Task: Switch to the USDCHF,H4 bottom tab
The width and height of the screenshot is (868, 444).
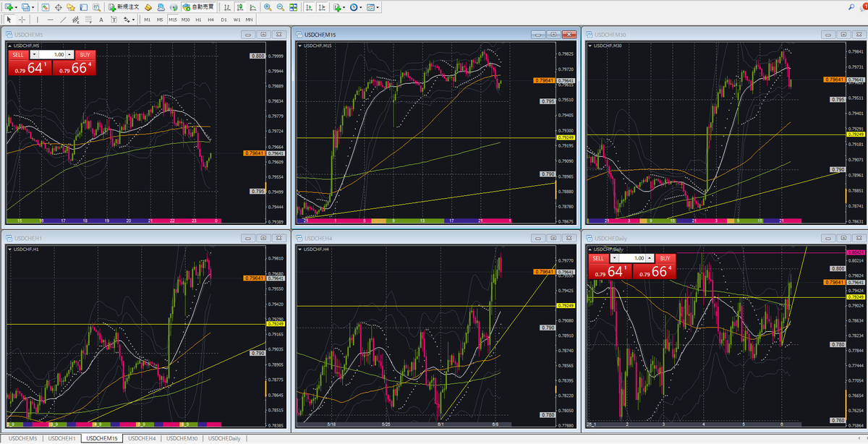Action: coord(143,438)
